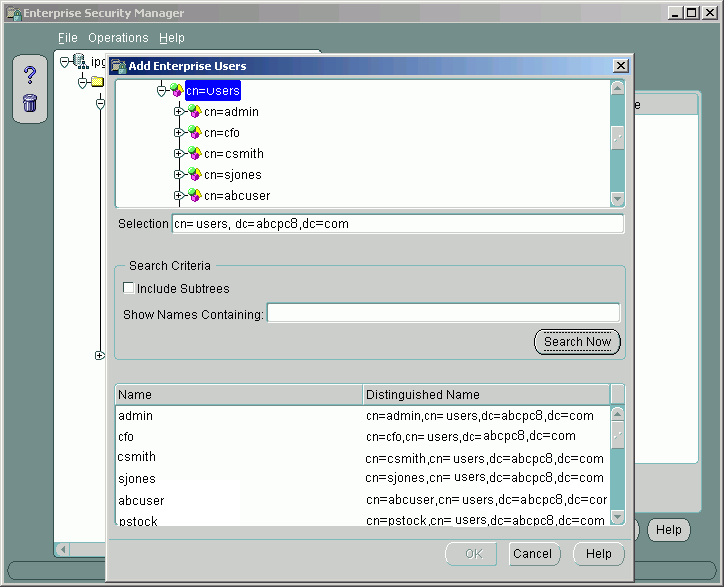The image size is (724, 587).
Task: Click the cn=sjones user icon in tree
Action: click(x=195, y=175)
